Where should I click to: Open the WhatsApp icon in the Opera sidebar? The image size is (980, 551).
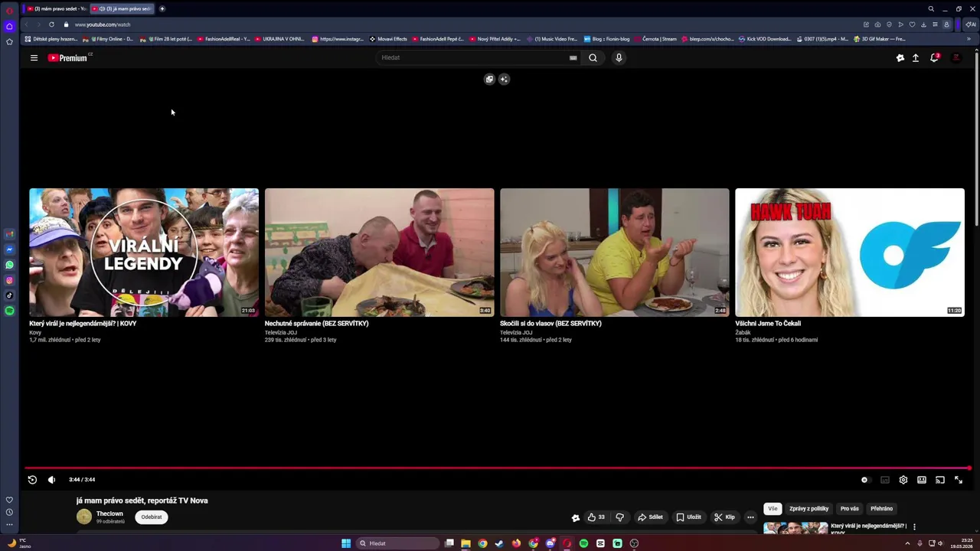[x=9, y=265]
